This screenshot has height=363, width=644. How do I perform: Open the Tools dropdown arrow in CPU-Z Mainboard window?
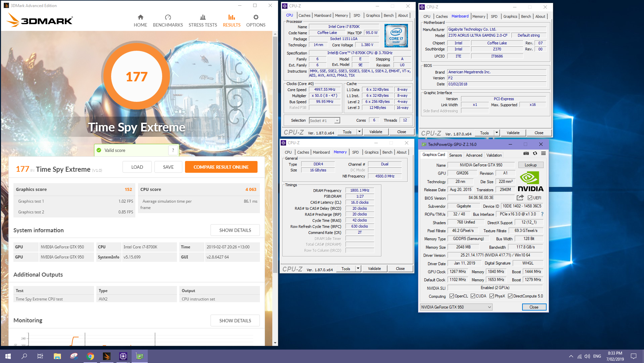pos(497,133)
